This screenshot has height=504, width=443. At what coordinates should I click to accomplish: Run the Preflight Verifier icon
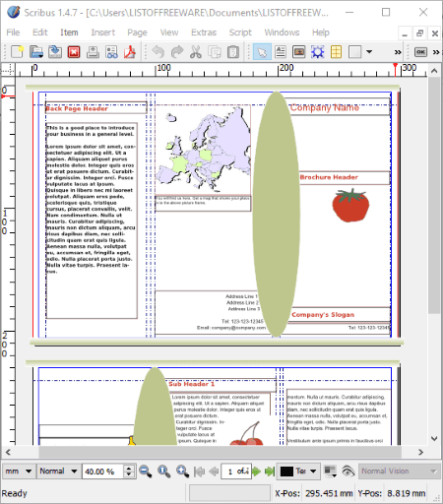(111, 52)
